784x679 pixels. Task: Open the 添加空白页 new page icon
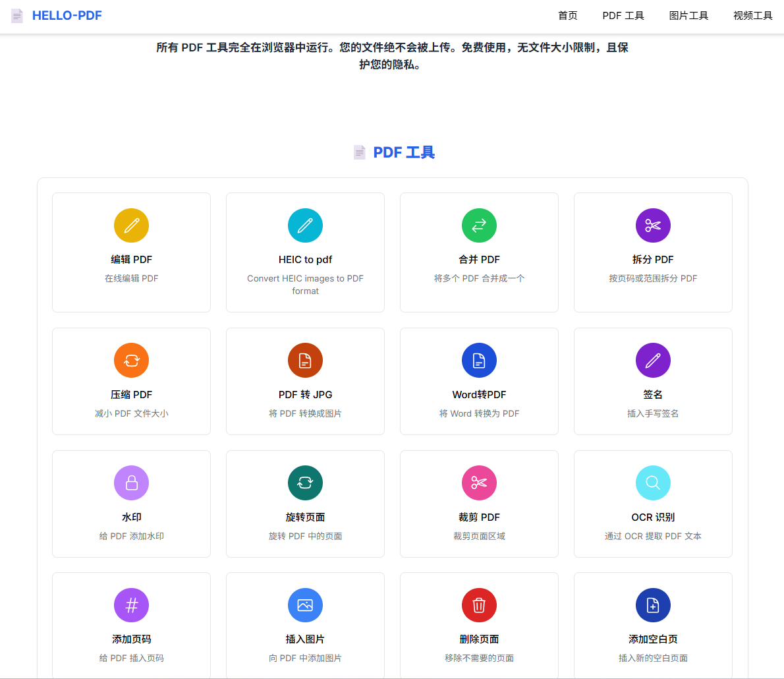point(653,605)
